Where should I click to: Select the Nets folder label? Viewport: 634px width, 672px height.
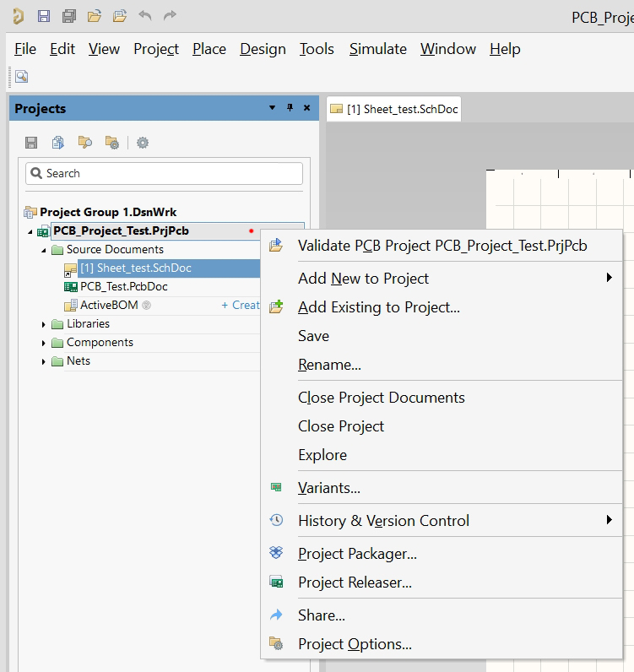79,360
